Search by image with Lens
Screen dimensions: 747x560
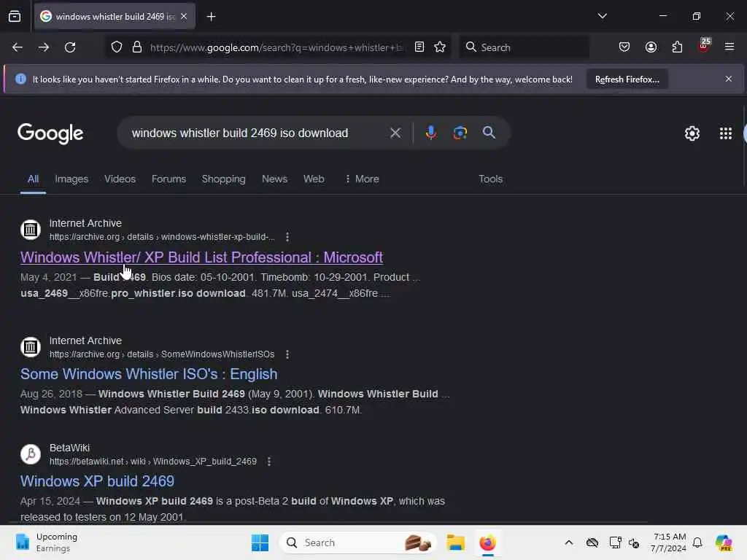coord(460,133)
